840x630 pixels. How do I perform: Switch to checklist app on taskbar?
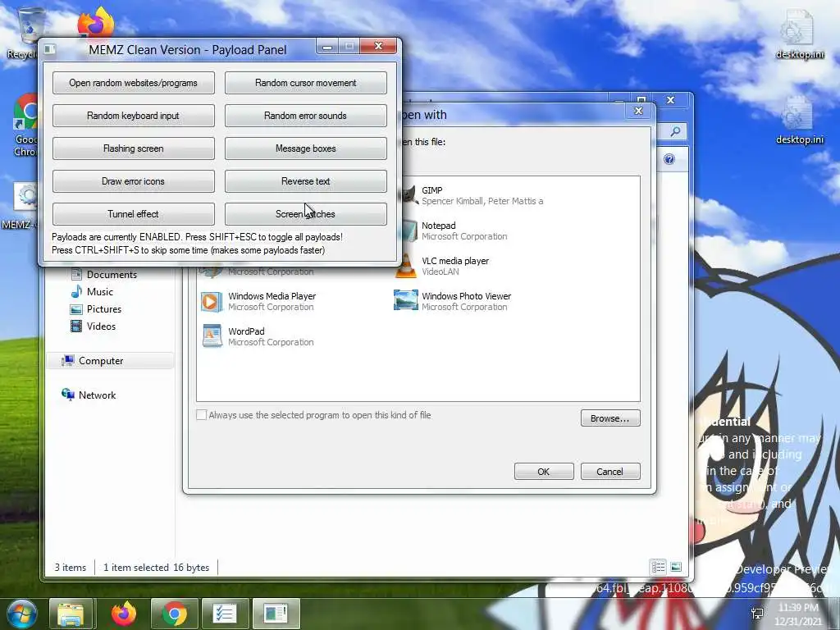tap(225, 614)
